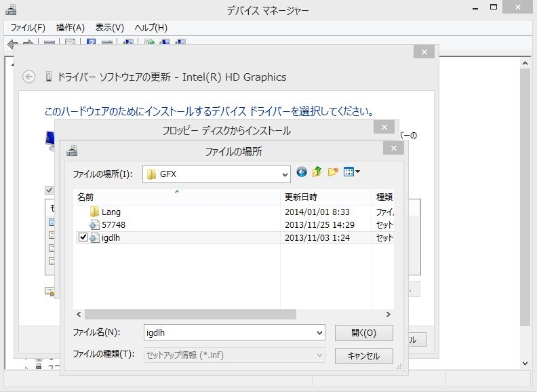Click back arrow in Device Manager toolbar

tap(13, 43)
